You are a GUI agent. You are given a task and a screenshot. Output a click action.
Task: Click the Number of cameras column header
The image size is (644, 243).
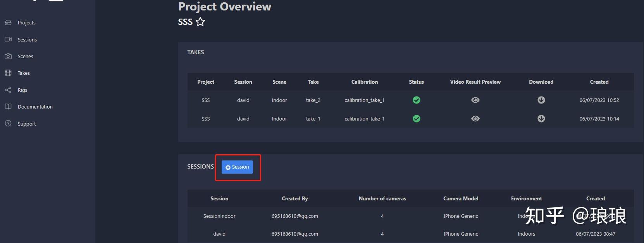pyautogui.click(x=382, y=198)
